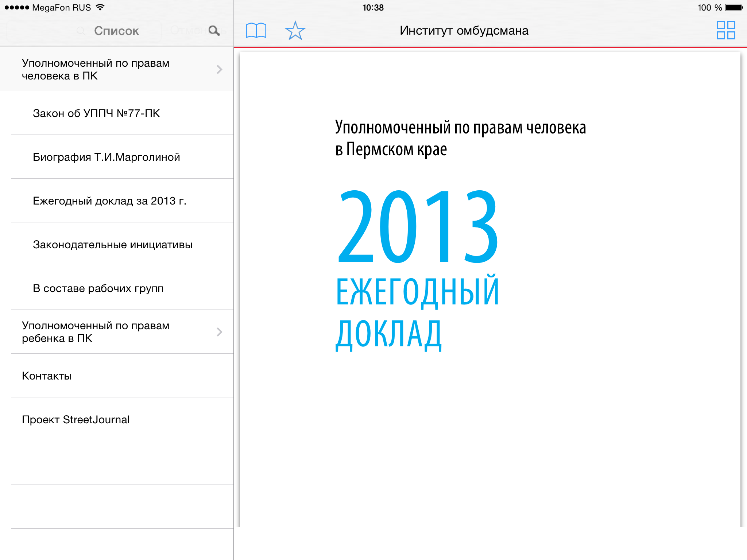Expand chevron for Уполномоченный по правам ребенка
The height and width of the screenshot is (560, 747).
pyautogui.click(x=219, y=332)
